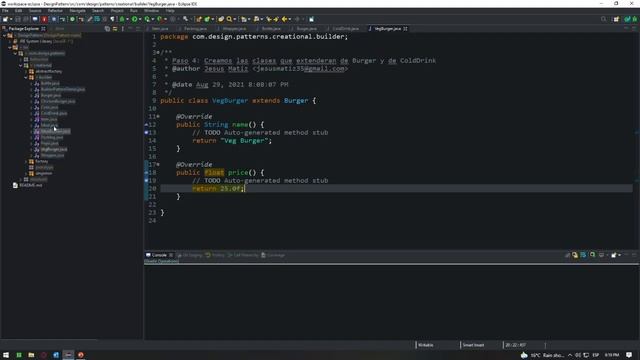The width and height of the screenshot is (640, 360).
Task: Open the File menu
Action: (5, 11)
